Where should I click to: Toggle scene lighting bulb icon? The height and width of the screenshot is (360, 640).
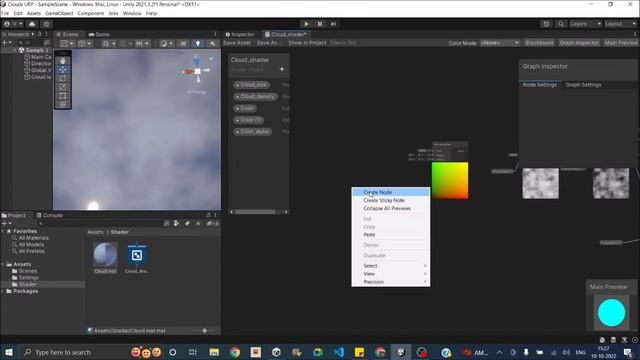(x=198, y=43)
